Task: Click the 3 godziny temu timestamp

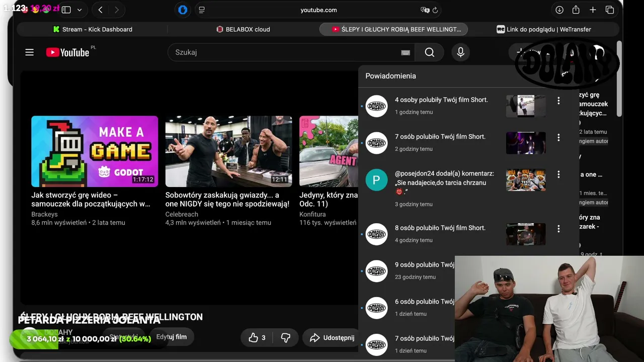Action: (414, 204)
